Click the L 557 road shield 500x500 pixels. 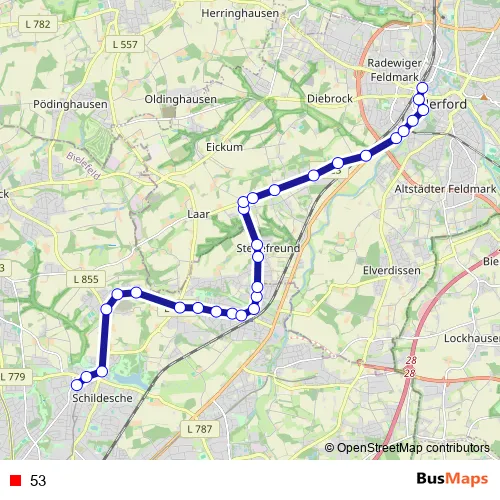pos(125,44)
